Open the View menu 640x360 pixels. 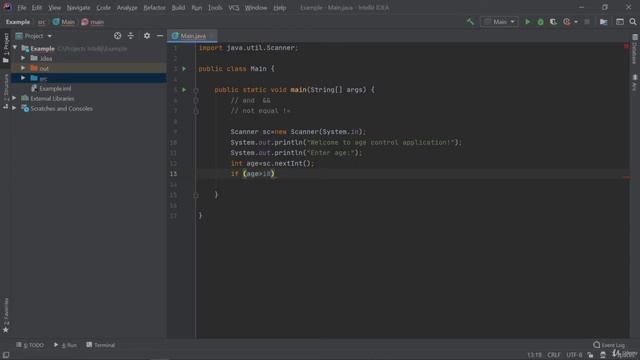(x=54, y=8)
